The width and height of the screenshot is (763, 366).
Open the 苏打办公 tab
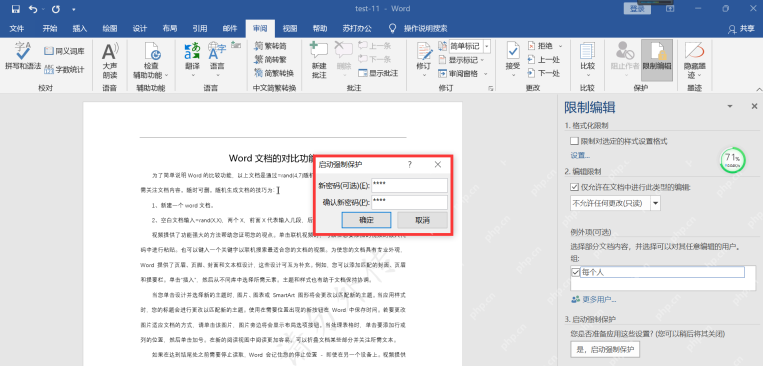pyautogui.click(x=357, y=28)
